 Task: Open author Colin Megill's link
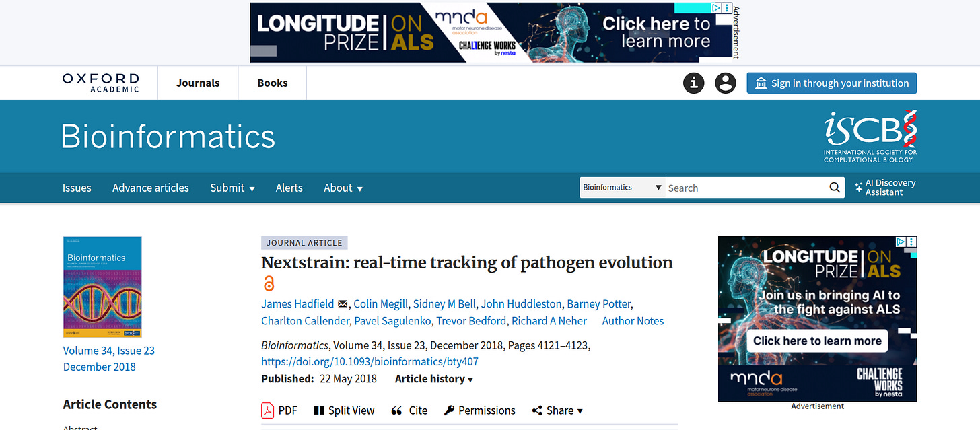[380, 303]
